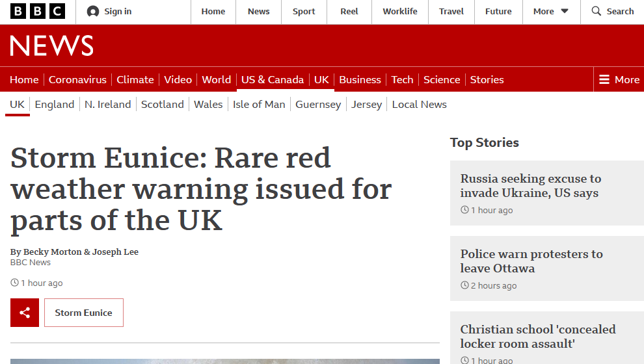The width and height of the screenshot is (644, 364).
Task: Select Climate news section
Action: (x=135, y=79)
